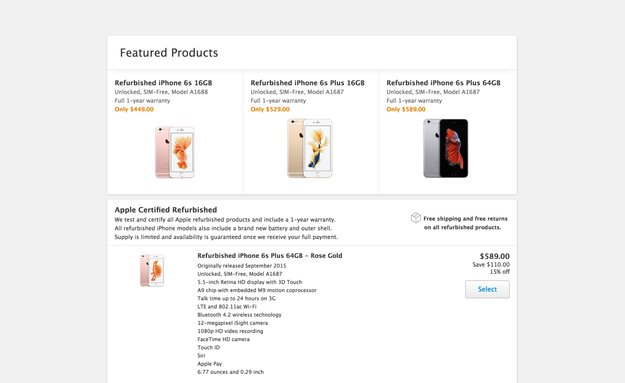Open the Refurbished iPhone 6s 16GB title
The image size is (625, 383).
(x=163, y=83)
